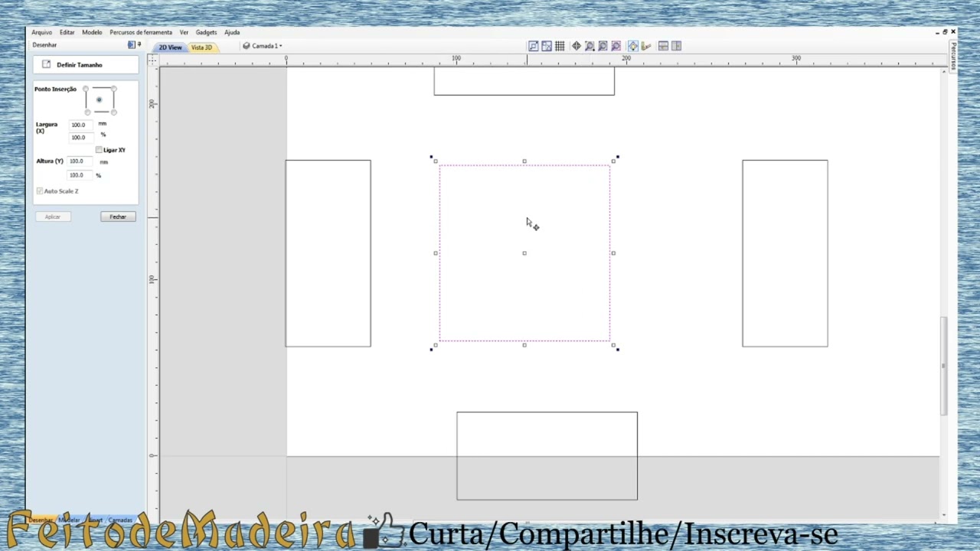Click the Aplicar button
The height and width of the screenshot is (551, 980).
tap(53, 217)
